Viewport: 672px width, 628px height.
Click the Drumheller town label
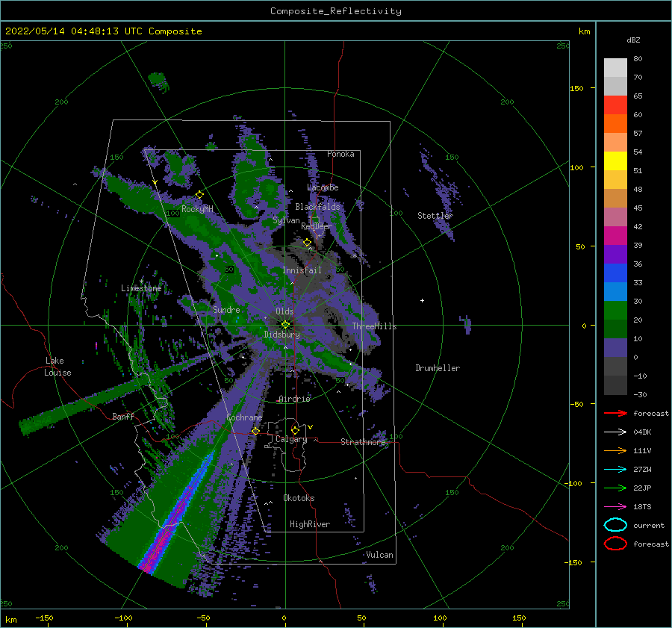438,368
